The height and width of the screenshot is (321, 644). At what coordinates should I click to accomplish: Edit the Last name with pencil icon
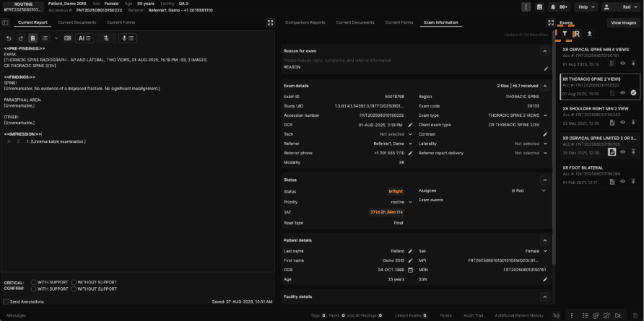410,251
